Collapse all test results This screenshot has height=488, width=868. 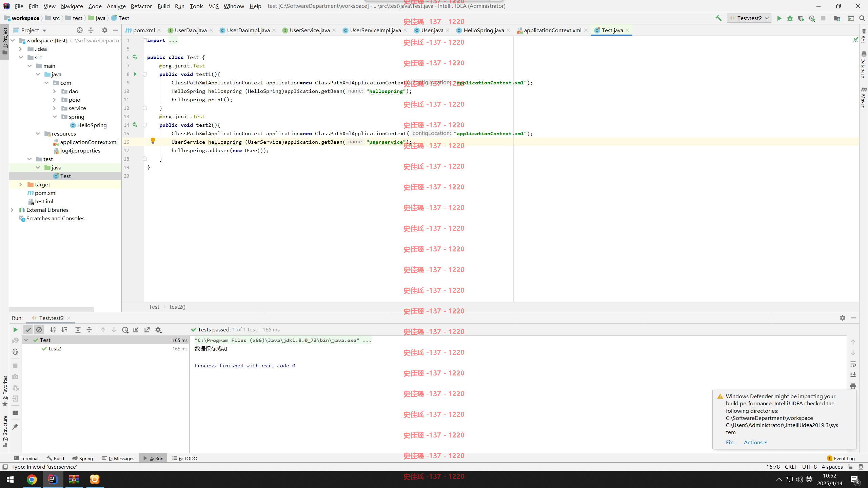pyautogui.click(x=89, y=330)
